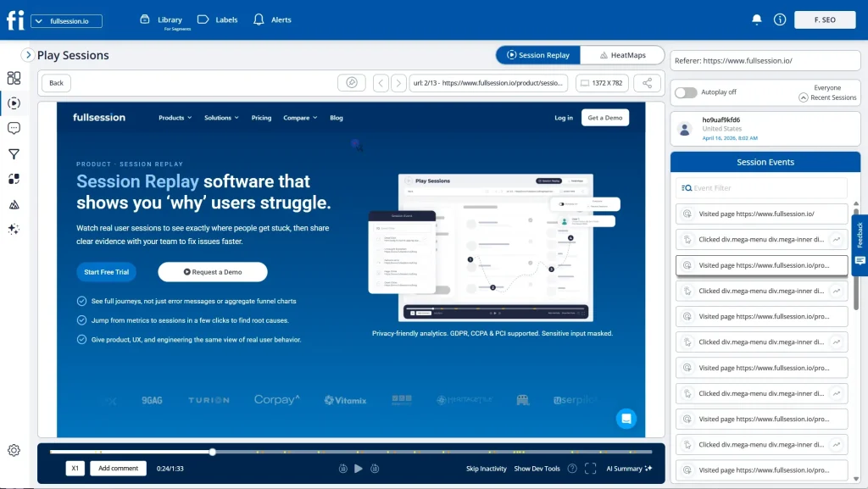Viewport: 868px width, 489px height.
Task: Toggle Skip Inactivity in the player
Action: point(486,469)
